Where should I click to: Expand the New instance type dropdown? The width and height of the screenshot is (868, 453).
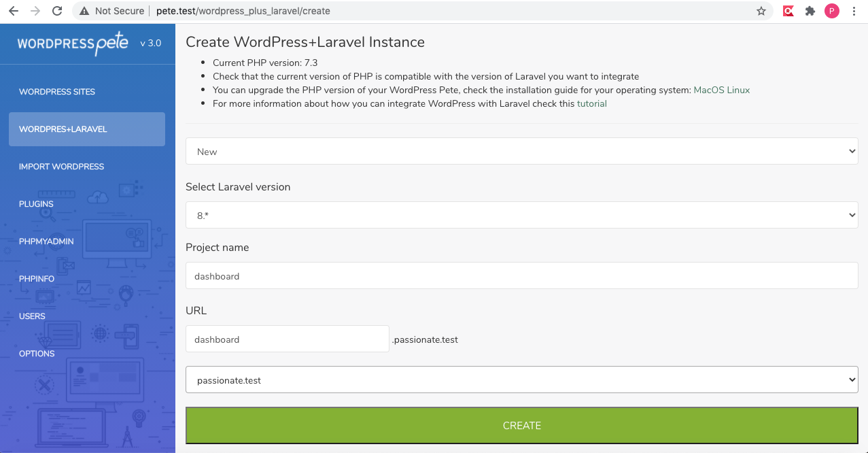pos(522,151)
